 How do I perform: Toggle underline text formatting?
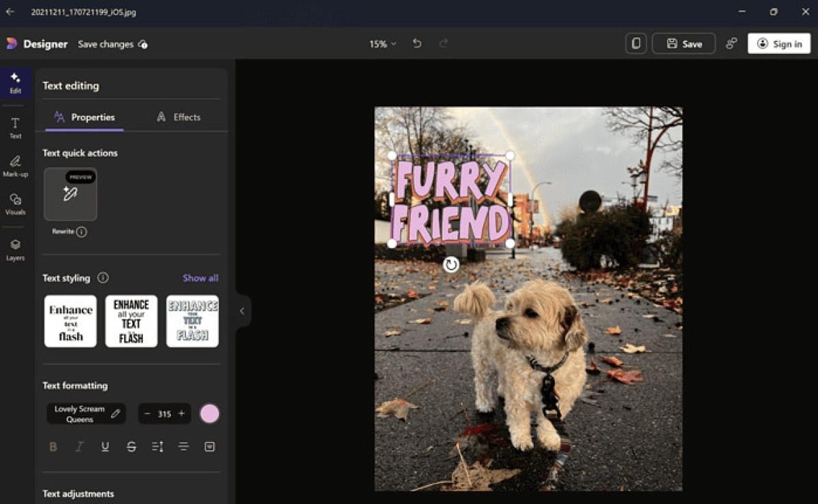tap(105, 447)
